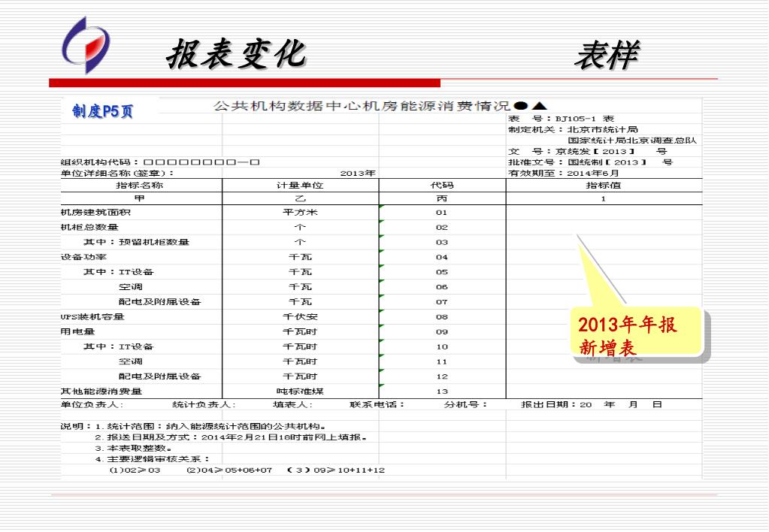Click 单位详细名称(签章) label
This screenshot has width=769, height=532.
point(117,173)
